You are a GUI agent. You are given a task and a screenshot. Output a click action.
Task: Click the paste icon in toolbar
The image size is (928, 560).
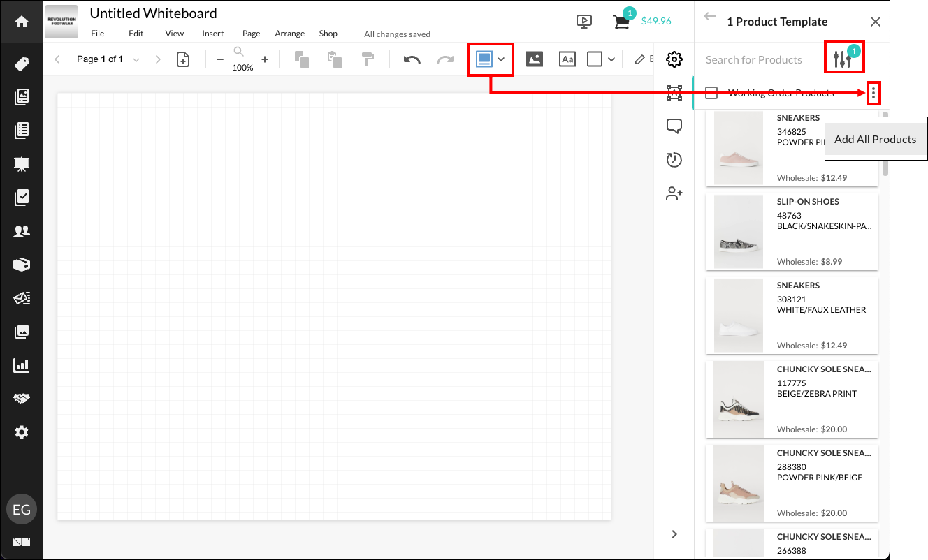coord(335,59)
